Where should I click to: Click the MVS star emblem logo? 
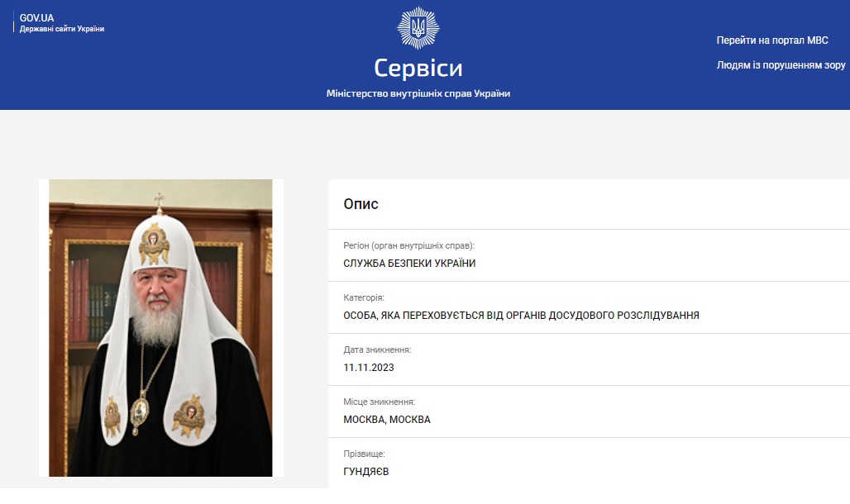point(418,28)
